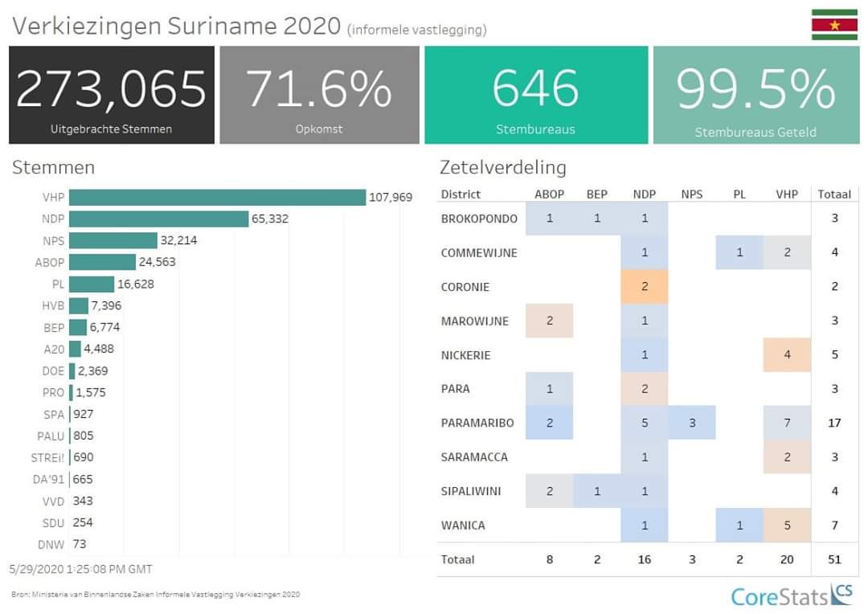The image size is (868, 614).
Task: Click the orange Coronie NDP cell
Action: [x=644, y=287]
